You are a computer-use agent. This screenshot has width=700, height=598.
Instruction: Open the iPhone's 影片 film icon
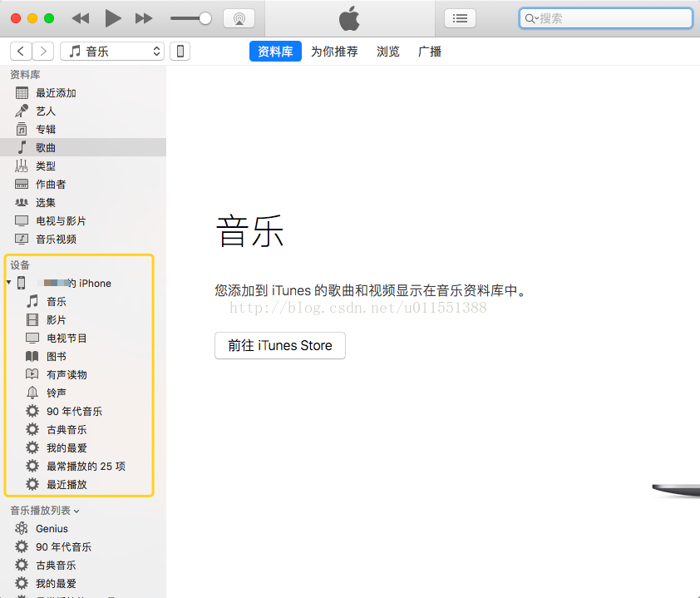[x=32, y=319]
